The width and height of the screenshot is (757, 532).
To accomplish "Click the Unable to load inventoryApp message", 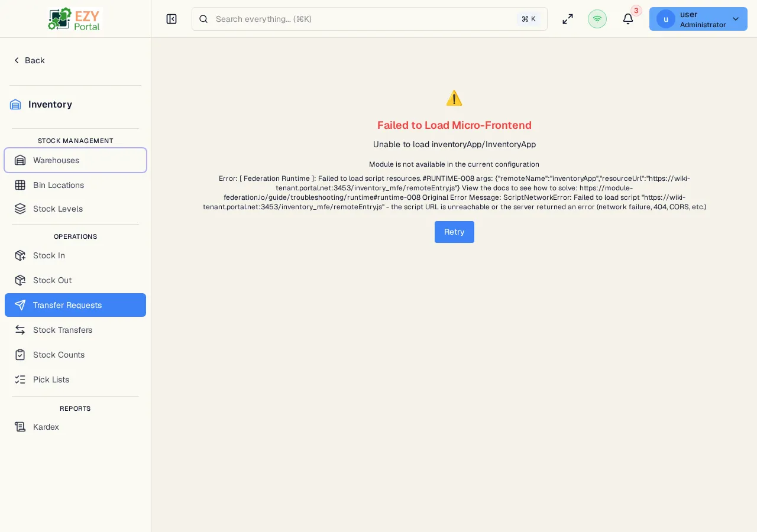I will (x=454, y=144).
